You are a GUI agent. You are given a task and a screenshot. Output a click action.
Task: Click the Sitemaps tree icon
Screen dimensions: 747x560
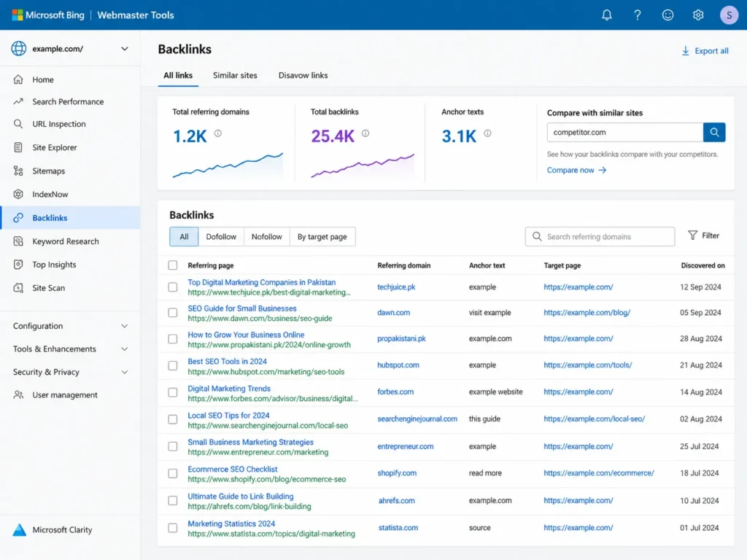click(x=18, y=171)
